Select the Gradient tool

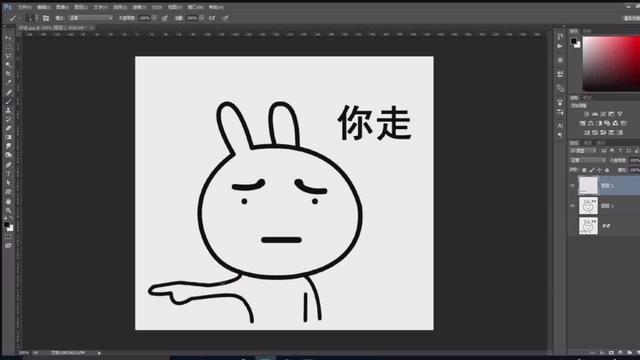[x=8, y=137]
